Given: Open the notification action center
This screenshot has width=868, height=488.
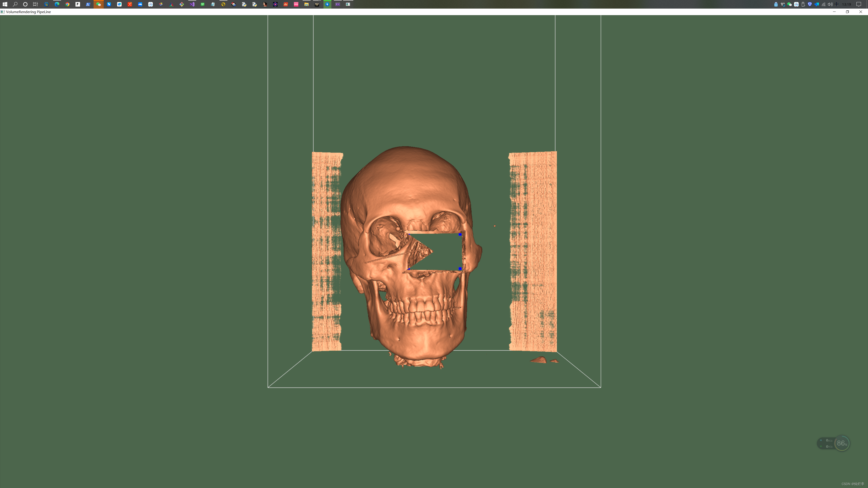Looking at the screenshot, I should [859, 4].
